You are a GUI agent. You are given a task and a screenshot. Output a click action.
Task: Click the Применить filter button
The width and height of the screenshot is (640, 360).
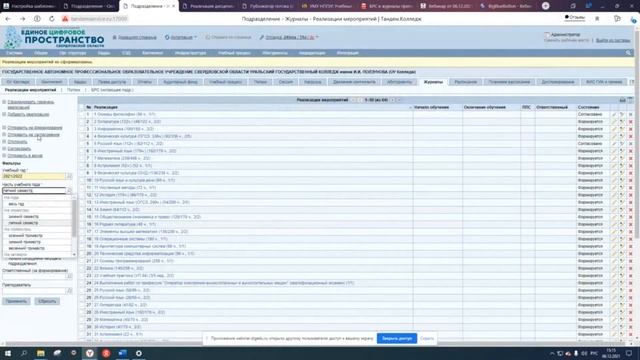(x=16, y=301)
